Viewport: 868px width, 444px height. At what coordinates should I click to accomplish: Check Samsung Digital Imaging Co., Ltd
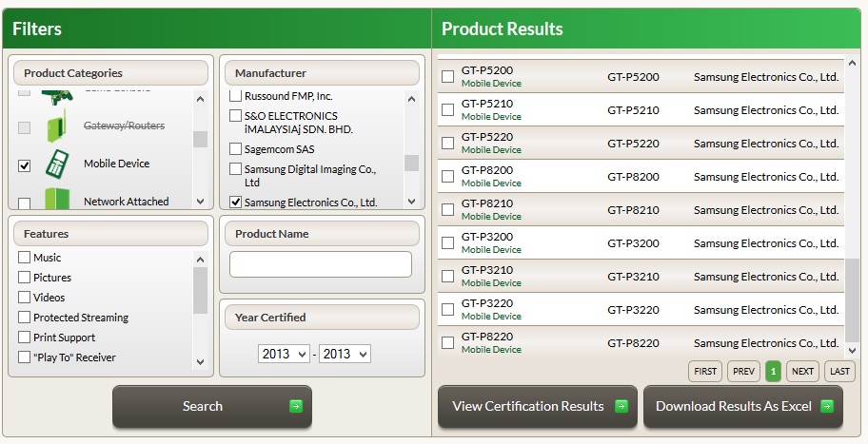coord(235,168)
